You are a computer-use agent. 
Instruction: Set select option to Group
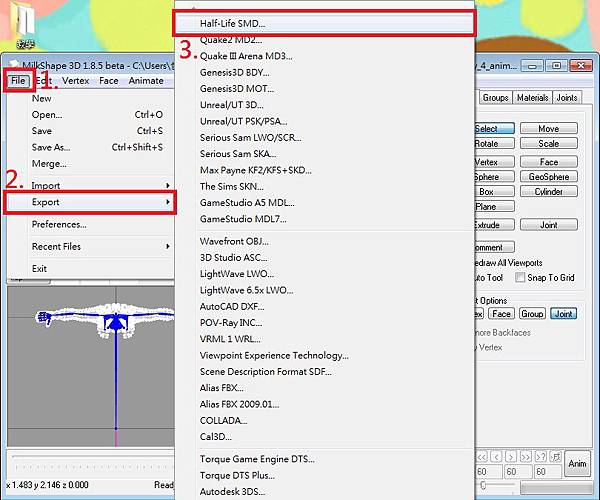[532, 314]
